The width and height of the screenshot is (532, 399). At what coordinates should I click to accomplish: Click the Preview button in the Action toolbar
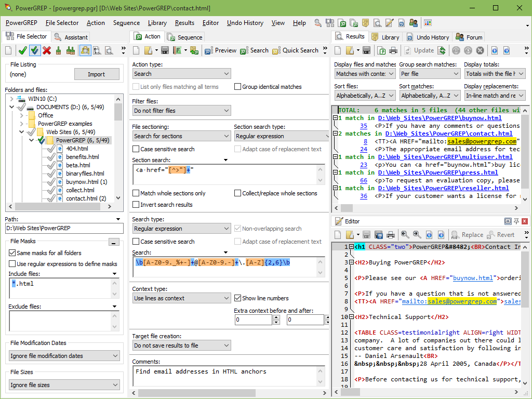pyautogui.click(x=221, y=50)
